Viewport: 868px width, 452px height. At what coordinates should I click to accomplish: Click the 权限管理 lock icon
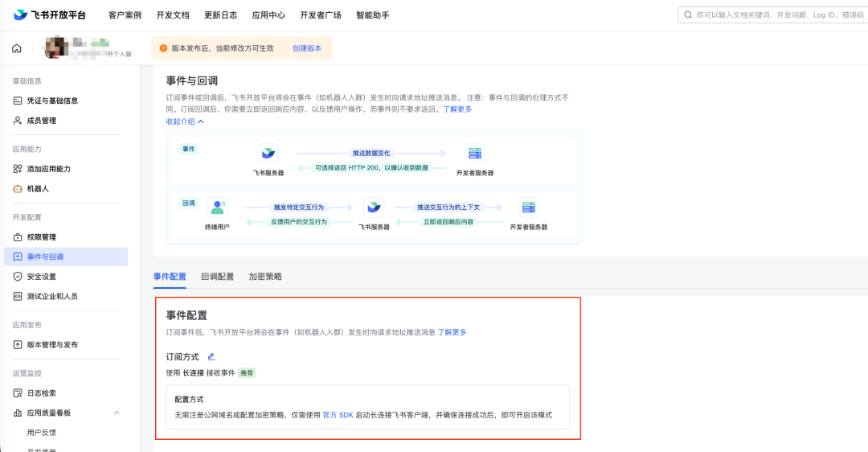18,237
